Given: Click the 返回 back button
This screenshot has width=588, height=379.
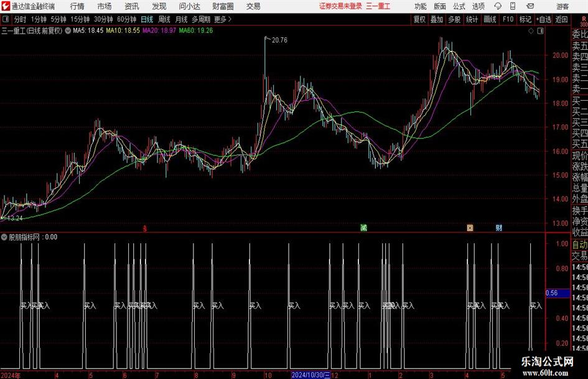Looking at the screenshot, I should click(561, 19).
